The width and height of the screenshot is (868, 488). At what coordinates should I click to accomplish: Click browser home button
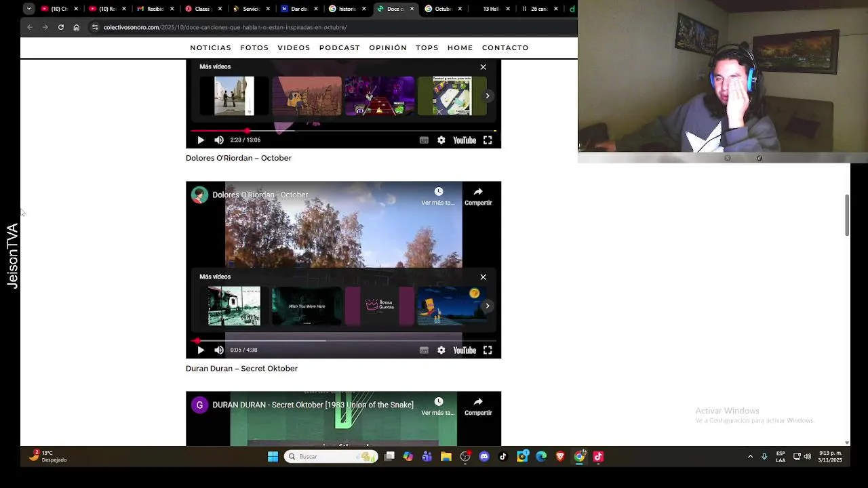pyautogui.click(x=76, y=27)
